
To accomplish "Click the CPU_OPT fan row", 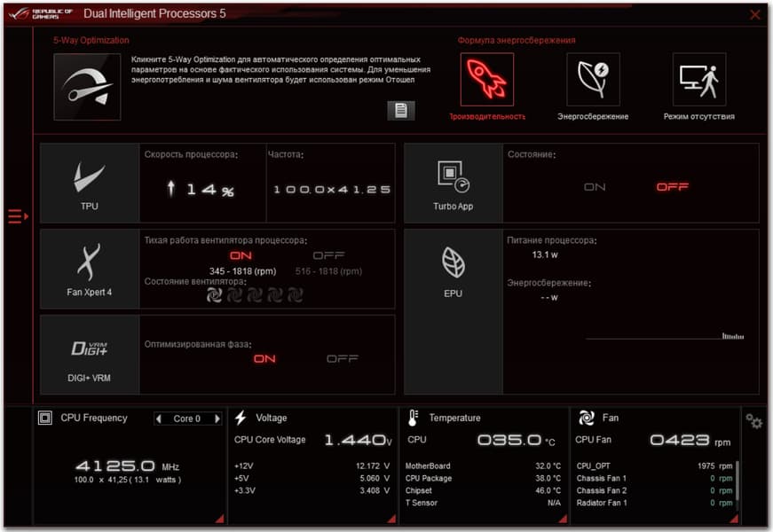I will (x=654, y=466).
